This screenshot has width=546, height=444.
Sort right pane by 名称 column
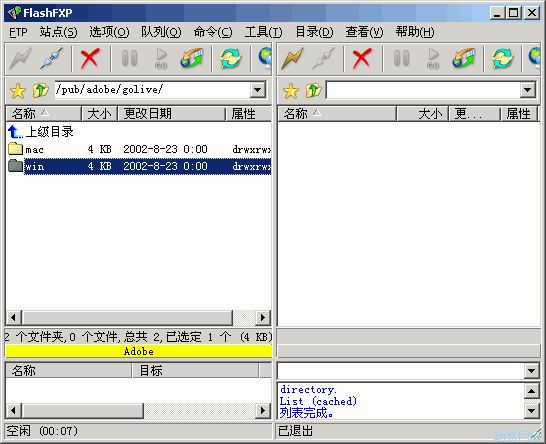tap(337, 114)
